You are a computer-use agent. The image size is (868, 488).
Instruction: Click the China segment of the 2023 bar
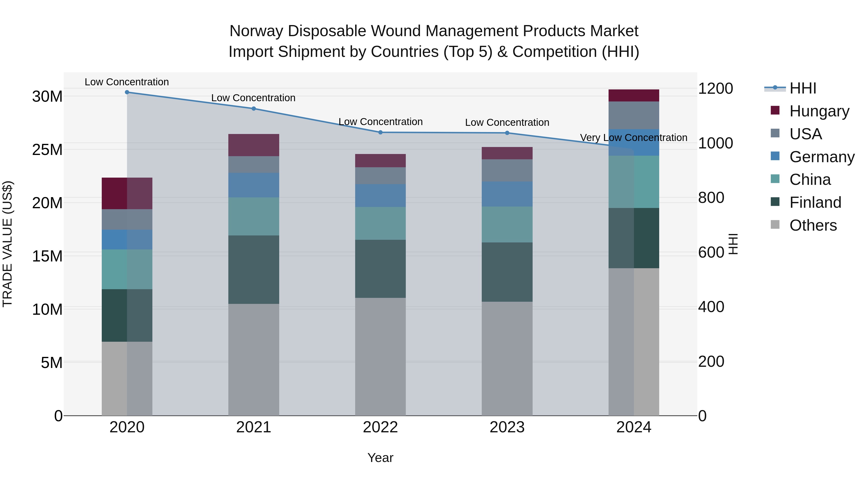[507, 225]
